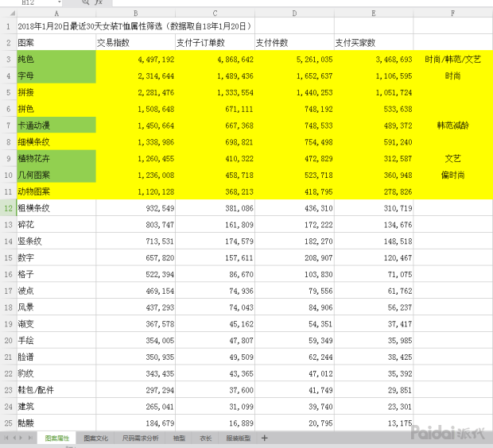
Task: Select column B header
Action: (135, 14)
